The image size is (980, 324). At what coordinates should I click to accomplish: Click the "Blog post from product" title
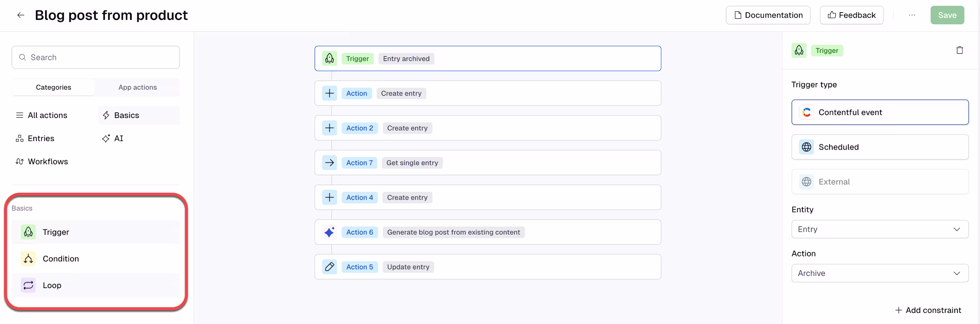point(111,15)
